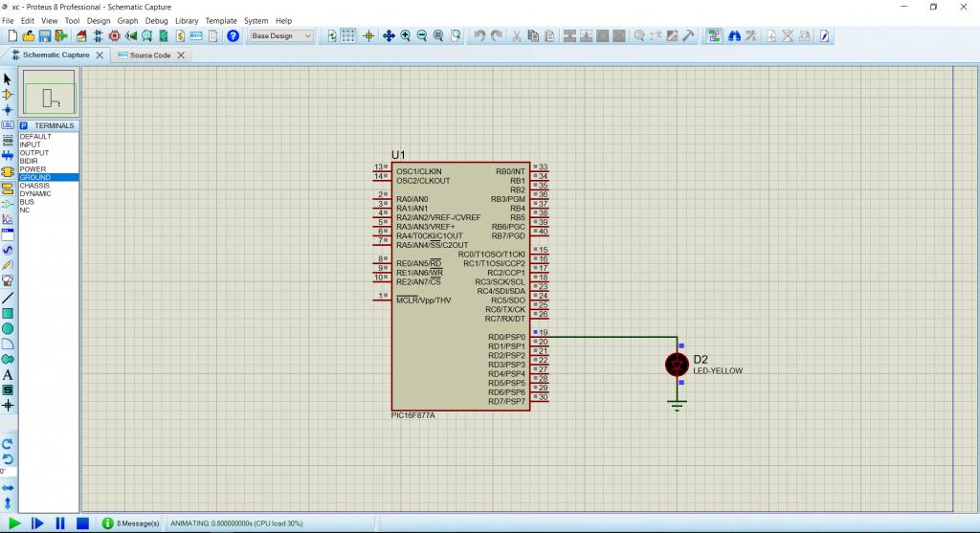Click the Stop simulation button
This screenshot has width=980, height=533.
(x=82, y=523)
